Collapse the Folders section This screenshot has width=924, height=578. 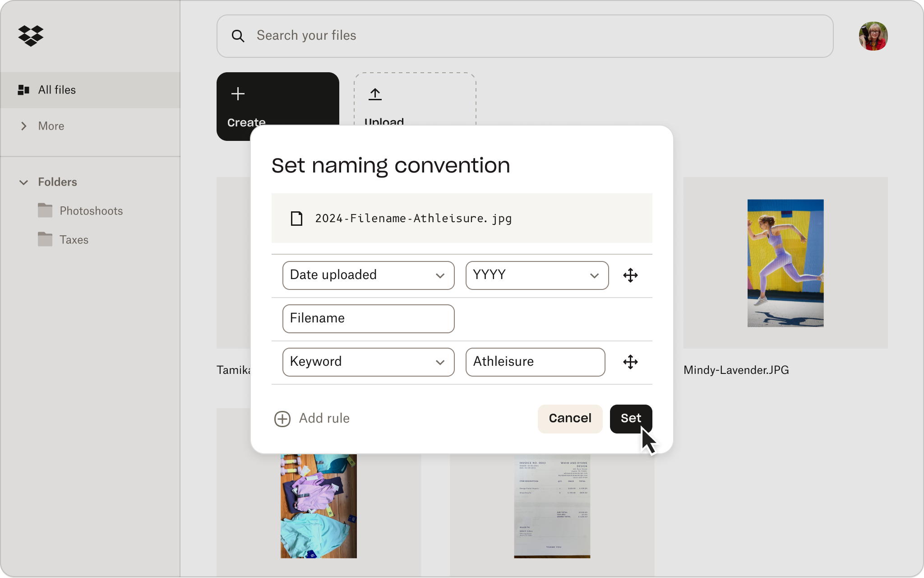(24, 182)
